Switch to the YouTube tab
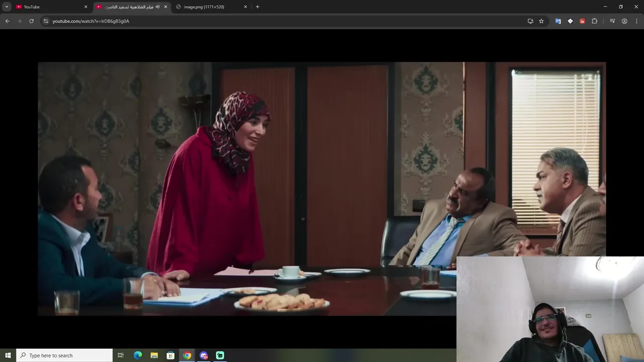Viewport: 644px width, 362px height. [x=52, y=7]
